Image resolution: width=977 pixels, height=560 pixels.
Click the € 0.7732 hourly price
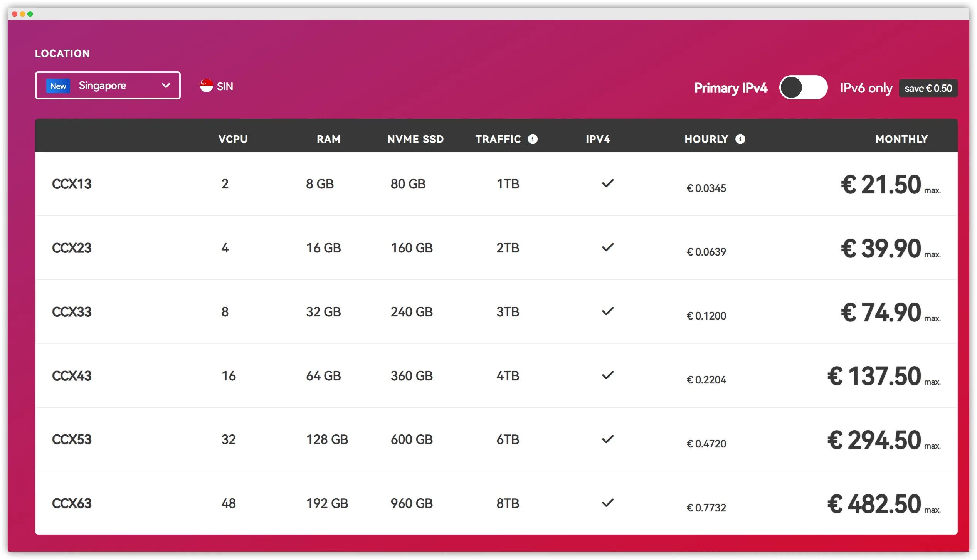click(x=706, y=508)
